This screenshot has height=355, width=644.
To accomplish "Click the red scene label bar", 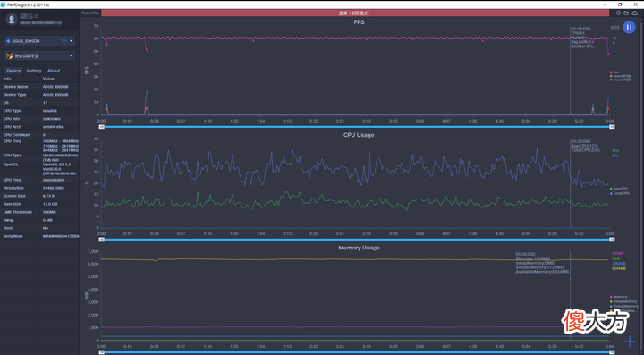I will (x=355, y=13).
